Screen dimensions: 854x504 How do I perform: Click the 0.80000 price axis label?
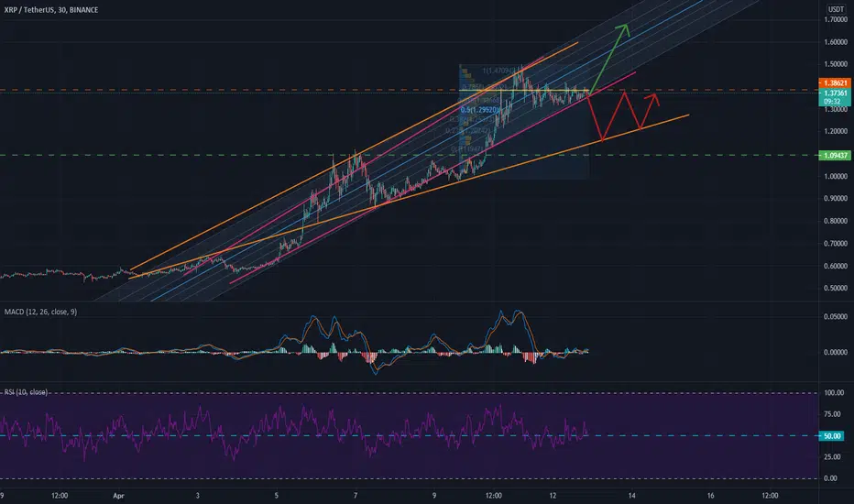click(836, 221)
